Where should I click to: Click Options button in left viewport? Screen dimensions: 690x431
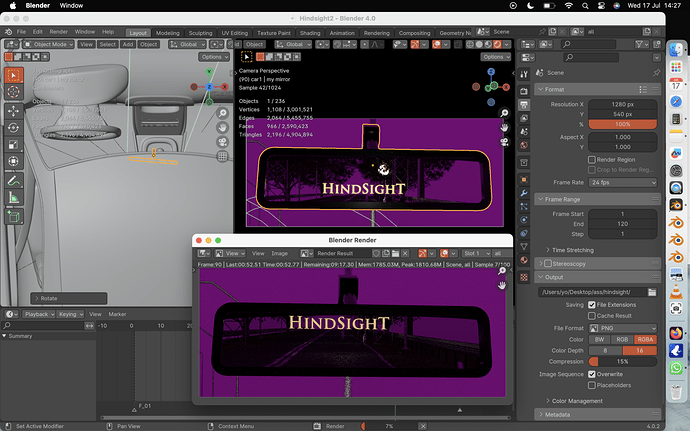click(214, 57)
